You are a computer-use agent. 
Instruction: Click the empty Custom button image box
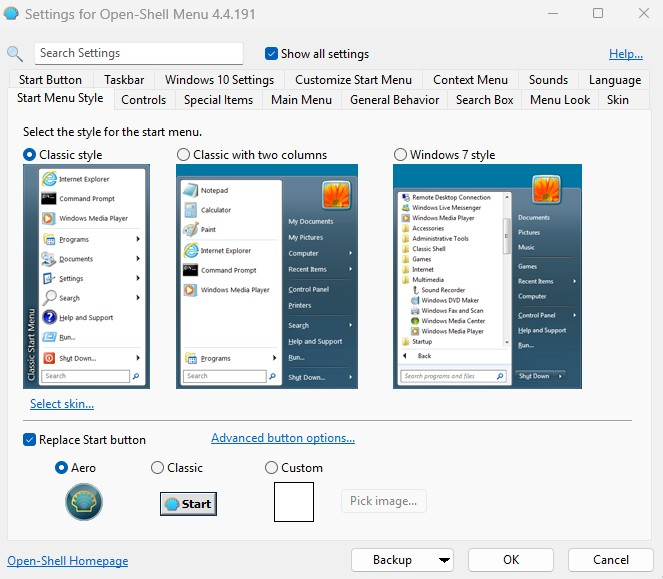294,502
